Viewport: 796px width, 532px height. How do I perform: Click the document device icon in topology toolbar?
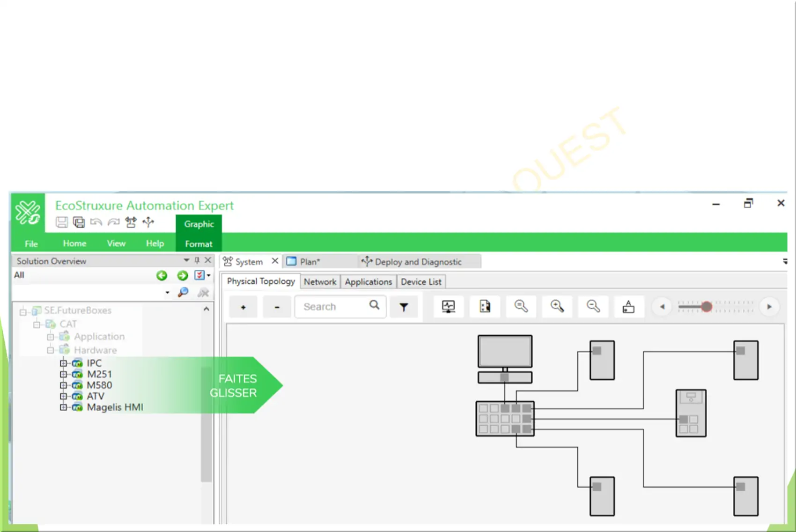[x=485, y=307]
